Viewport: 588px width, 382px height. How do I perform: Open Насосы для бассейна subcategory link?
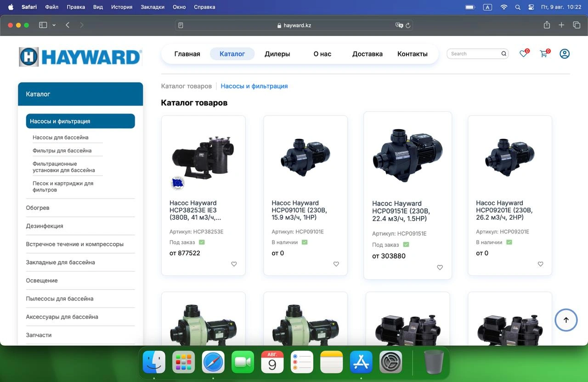61,137
